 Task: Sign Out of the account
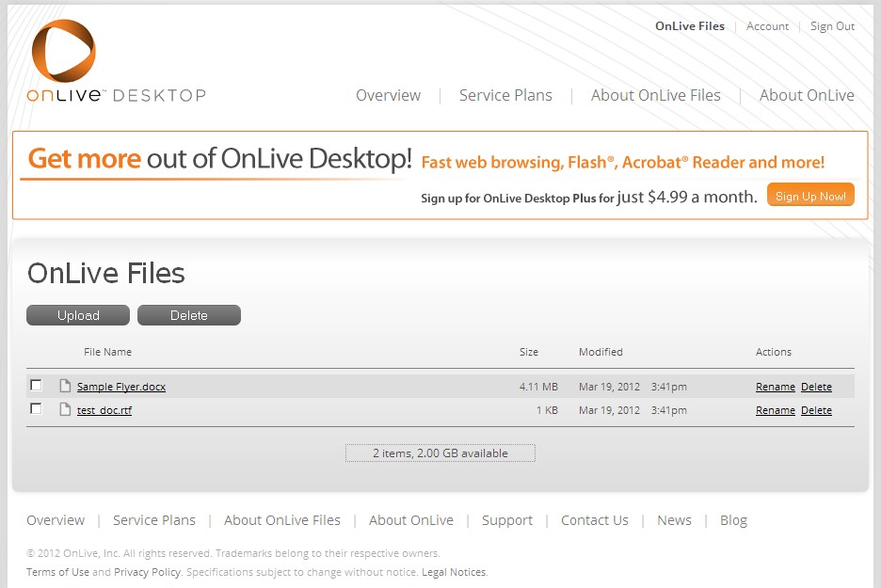pos(832,25)
